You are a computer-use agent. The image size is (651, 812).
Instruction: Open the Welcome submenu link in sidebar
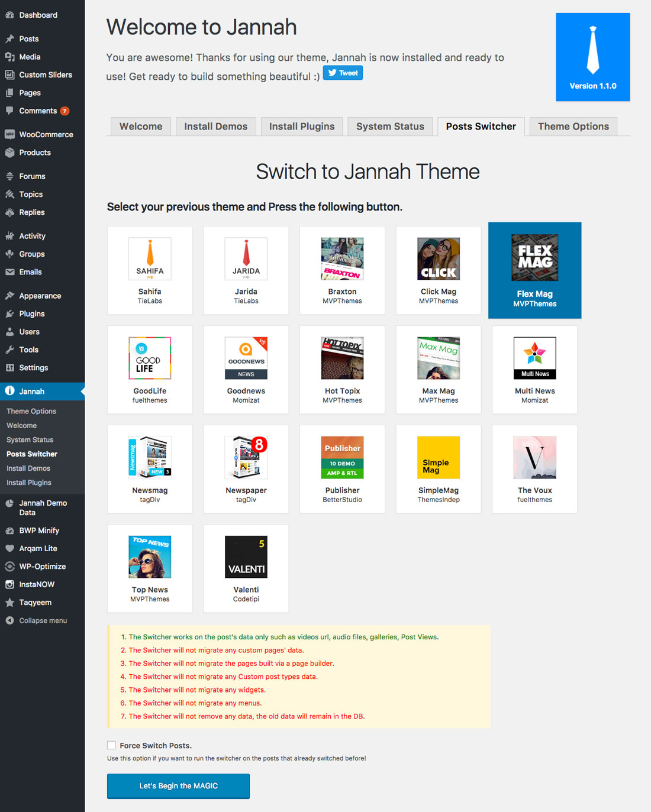pyautogui.click(x=21, y=425)
